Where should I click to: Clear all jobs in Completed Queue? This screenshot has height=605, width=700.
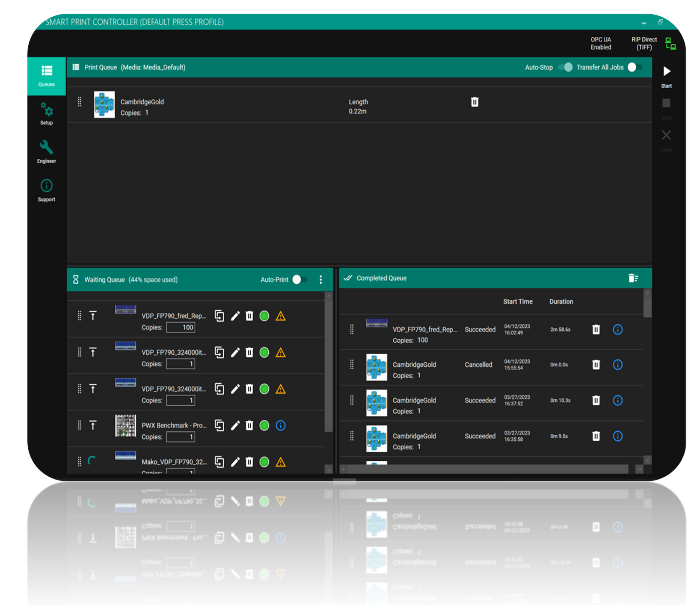coord(633,278)
